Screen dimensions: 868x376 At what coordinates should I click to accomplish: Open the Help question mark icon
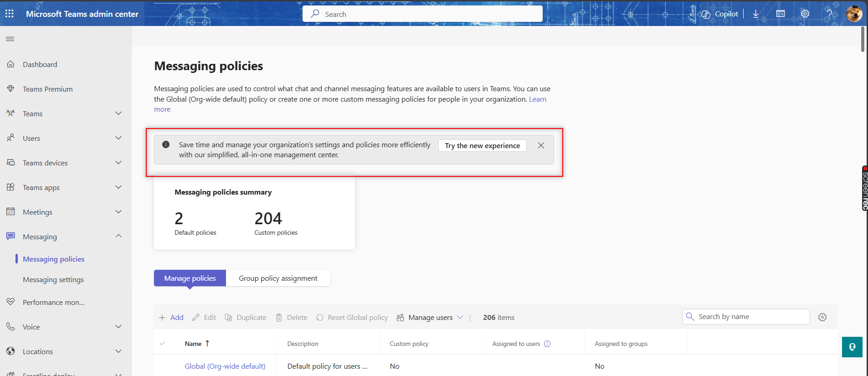(829, 14)
